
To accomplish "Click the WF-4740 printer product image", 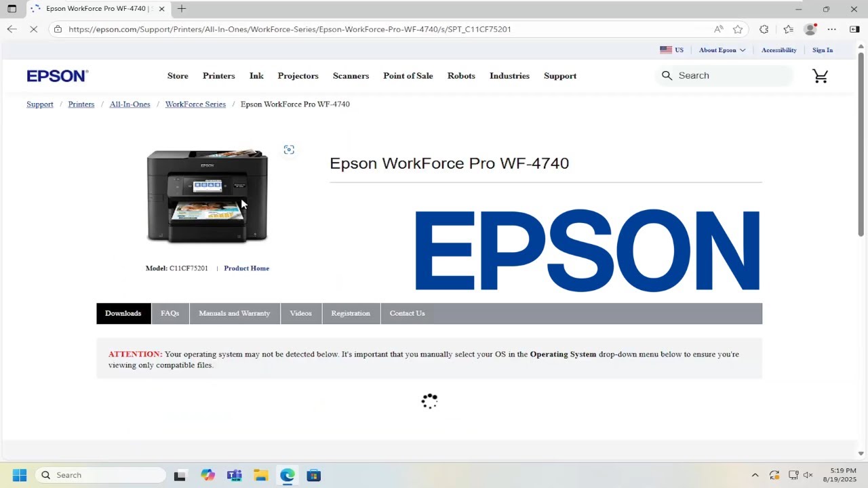I will pyautogui.click(x=208, y=197).
